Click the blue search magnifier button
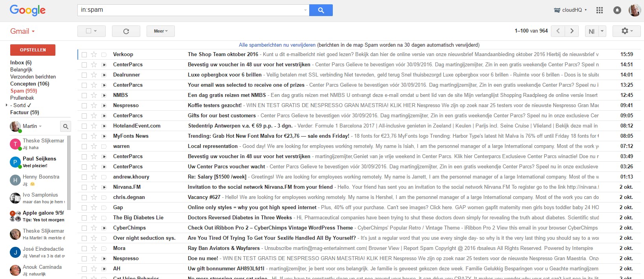644x279 pixels. click(321, 10)
